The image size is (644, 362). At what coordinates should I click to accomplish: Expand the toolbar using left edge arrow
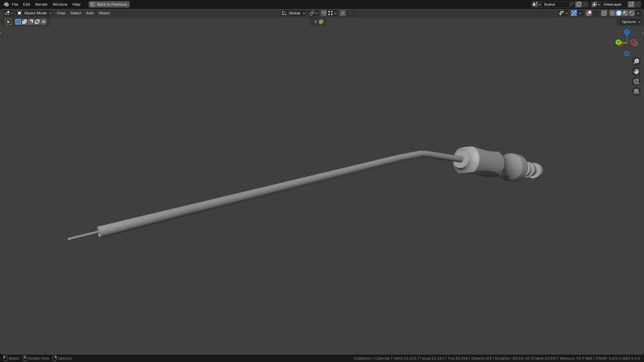[1, 33]
